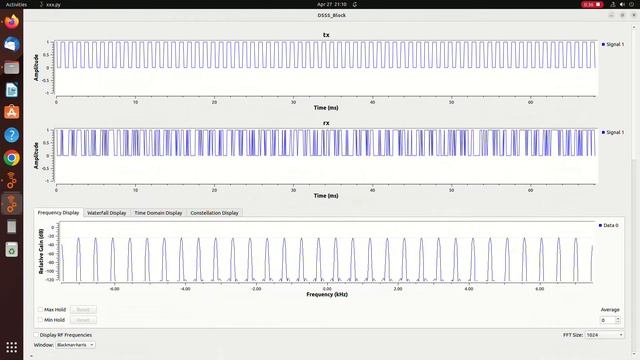Image resolution: width=640 pixels, height=360 pixels.
Task: Increase the Average value with up arrow
Action: tap(618, 318)
